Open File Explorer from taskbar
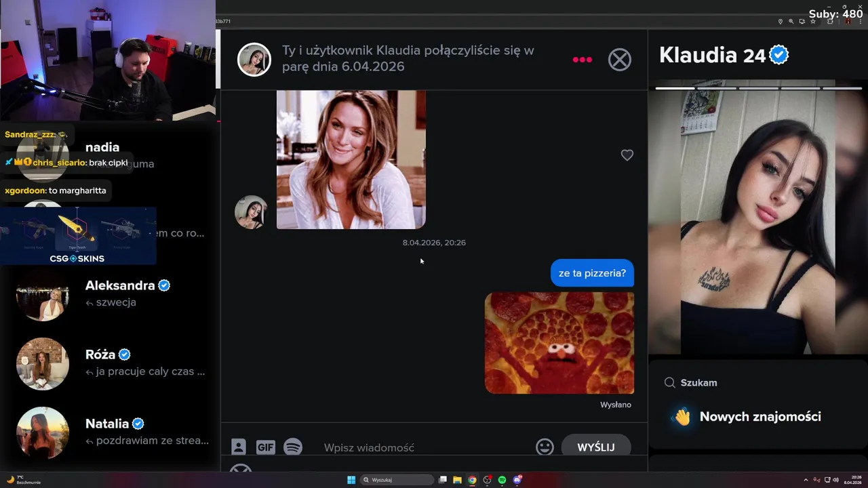868x488 pixels. coord(457,480)
